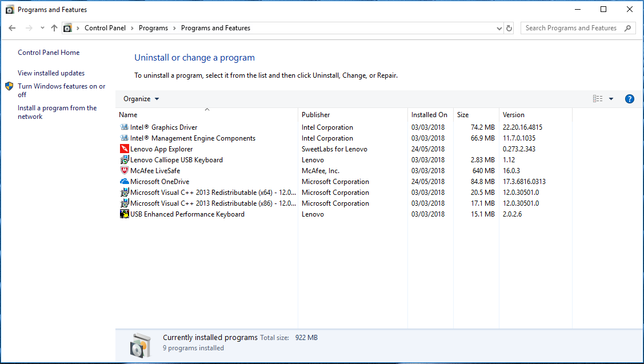Go back with the Back arrow
644x364 pixels.
pyautogui.click(x=12, y=28)
